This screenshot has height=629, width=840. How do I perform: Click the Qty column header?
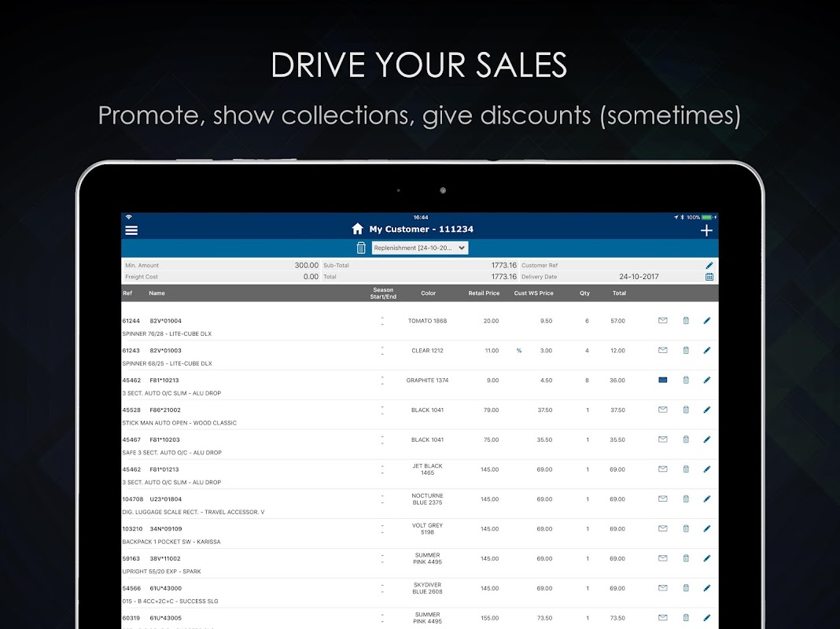584,292
